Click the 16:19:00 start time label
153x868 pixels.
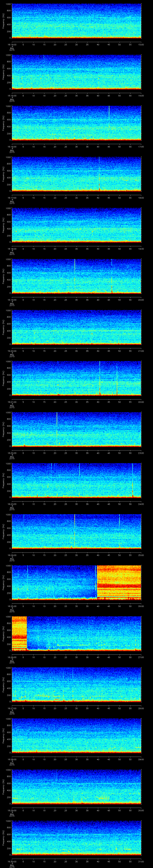(x=12, y=300)
